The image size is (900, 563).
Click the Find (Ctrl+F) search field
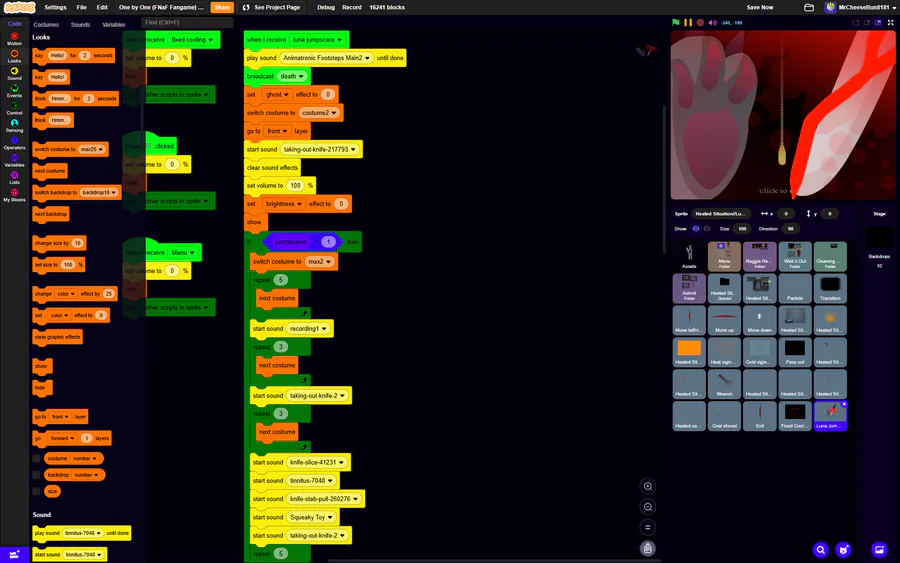pos(187,22)
